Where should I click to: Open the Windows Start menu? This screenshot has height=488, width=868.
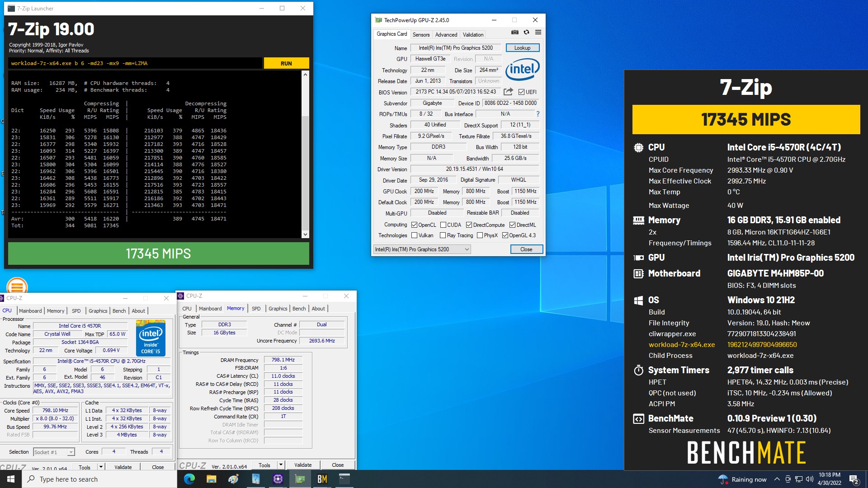tap(11, 479)
